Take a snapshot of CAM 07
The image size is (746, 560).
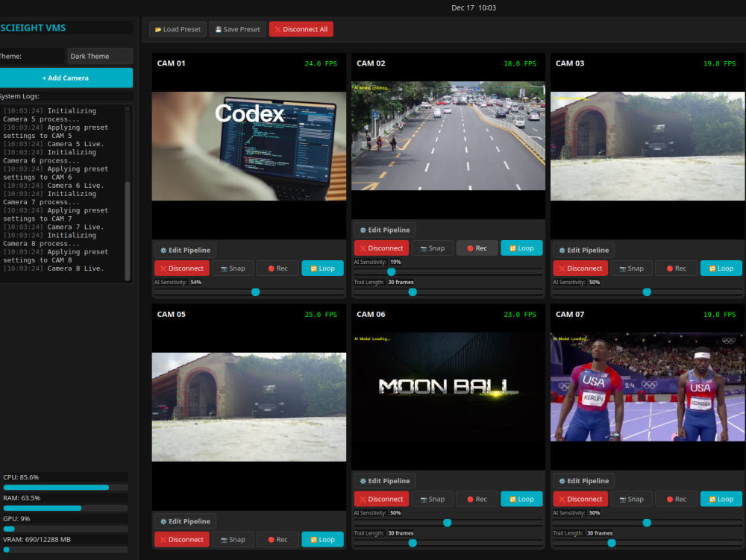[631, 499]
